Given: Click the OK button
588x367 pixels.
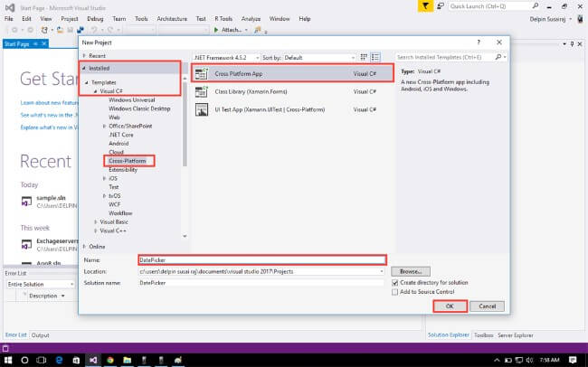Looking at the screenshot, I should (450, 306).
